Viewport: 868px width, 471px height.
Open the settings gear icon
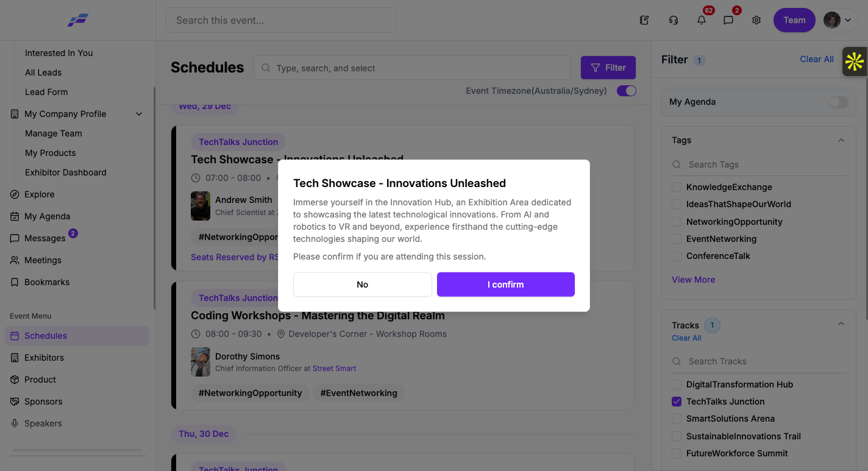coord(756,20)
